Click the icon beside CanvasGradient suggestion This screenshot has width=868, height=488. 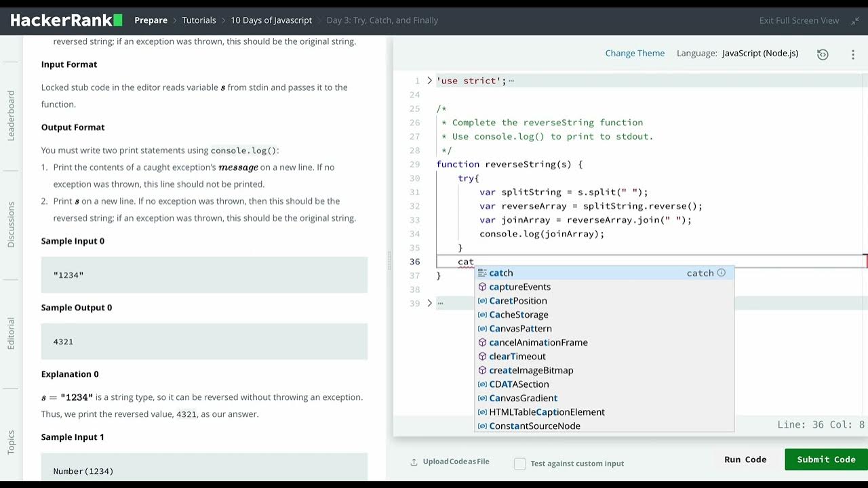482,398
